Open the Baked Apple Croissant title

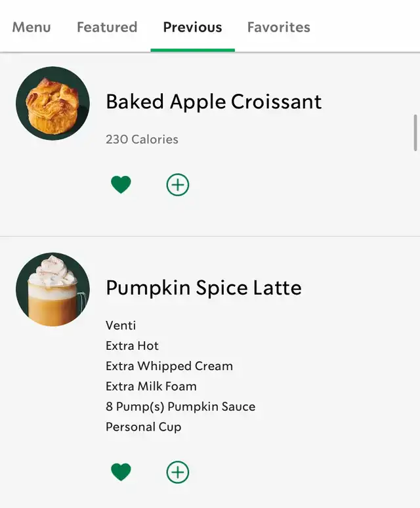pyautogui.click(x=214, y=102)
